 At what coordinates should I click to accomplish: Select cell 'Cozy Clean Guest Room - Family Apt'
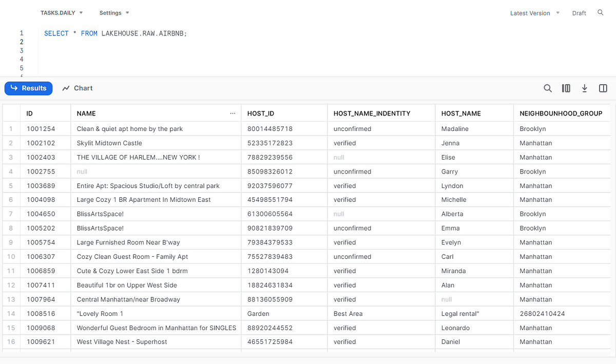pos(156,257)
